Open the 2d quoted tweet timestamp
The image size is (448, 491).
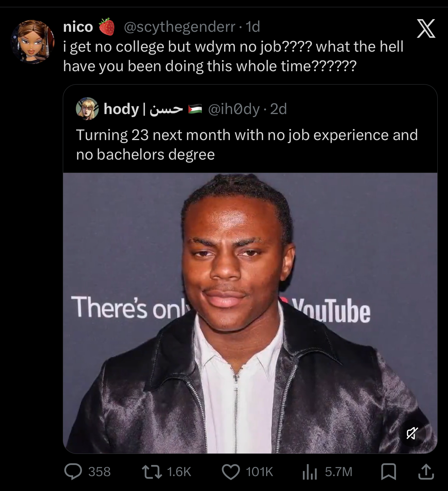(x=278, y=109)
